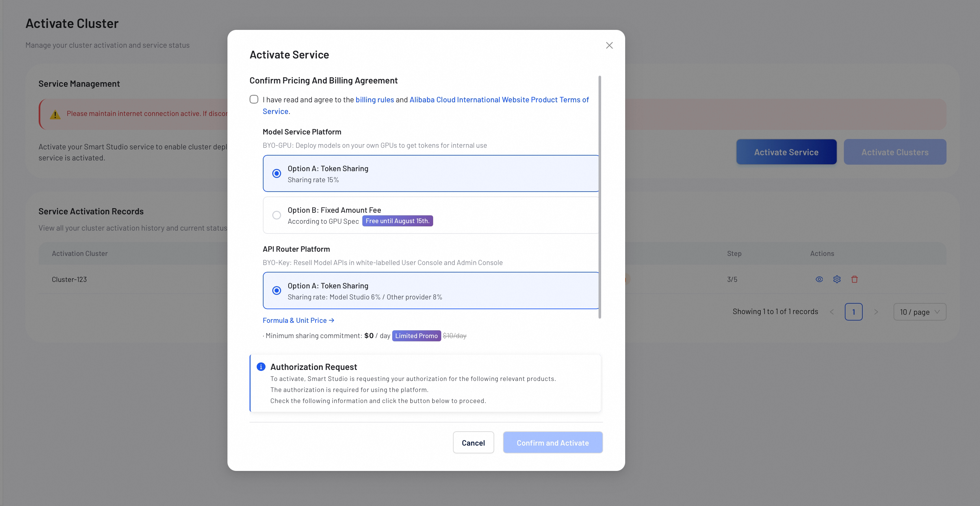The height and width of the screenshot is (506, 980).
Task: Click the Cluster-123 table cell
Action: pos(69,279)
